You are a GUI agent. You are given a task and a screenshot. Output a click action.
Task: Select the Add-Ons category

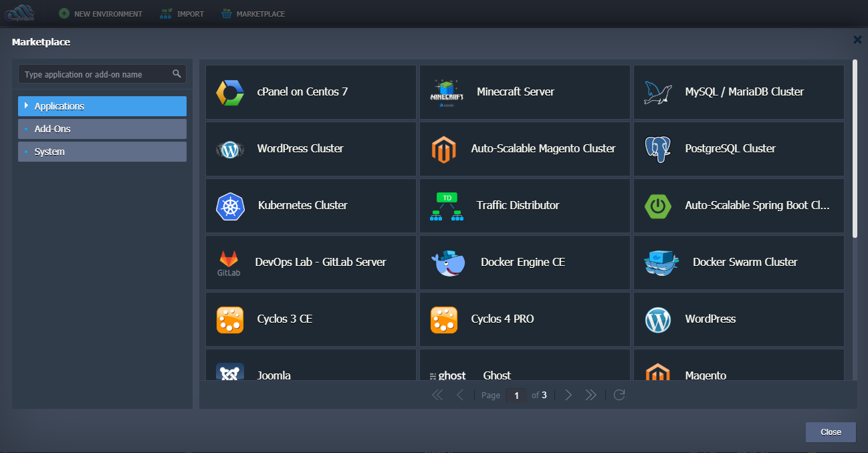102,129
